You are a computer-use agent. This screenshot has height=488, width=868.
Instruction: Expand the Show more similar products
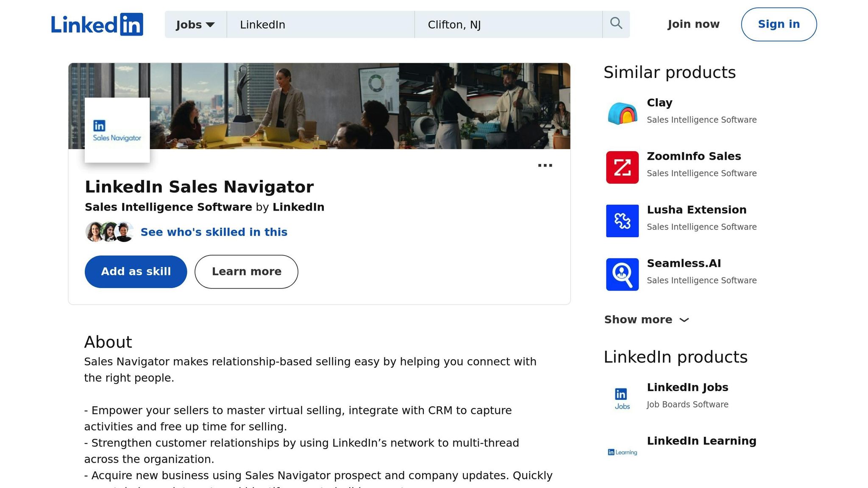(646, 319)
